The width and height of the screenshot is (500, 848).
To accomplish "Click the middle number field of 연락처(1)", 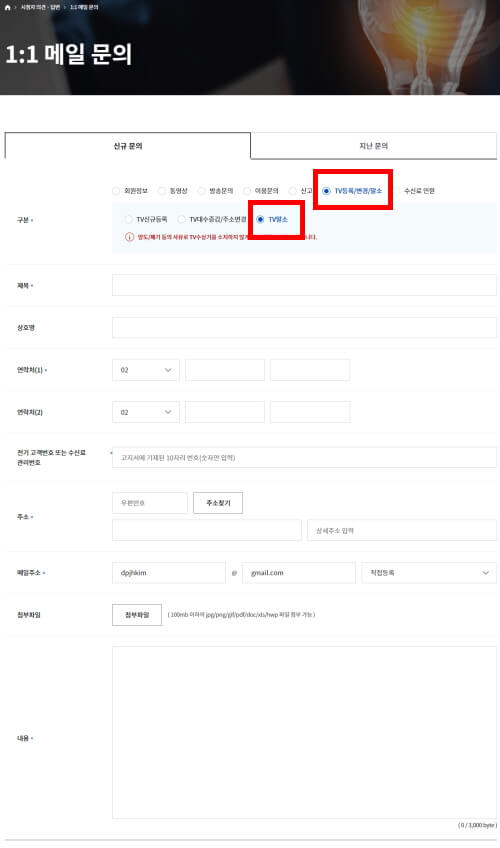I will [225, 370].
